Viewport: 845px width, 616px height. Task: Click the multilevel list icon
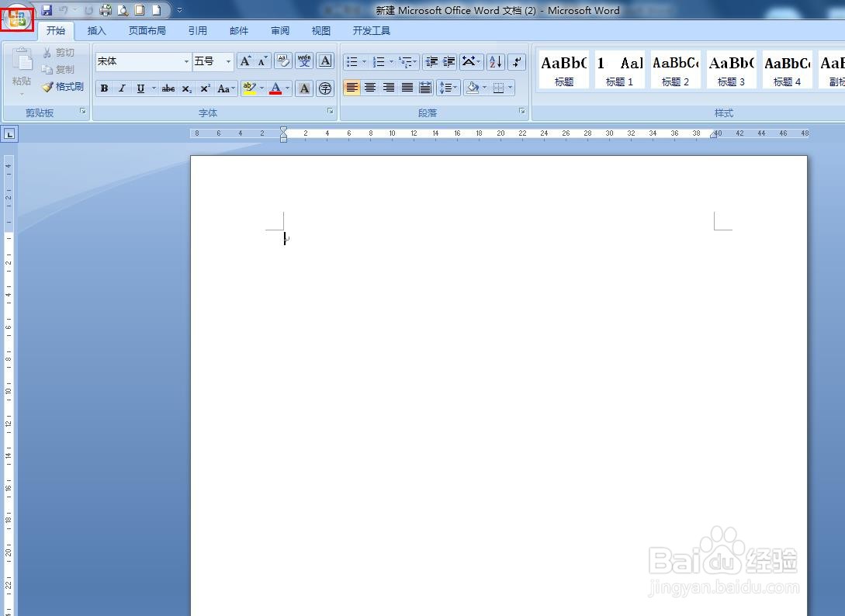point(408,62)
